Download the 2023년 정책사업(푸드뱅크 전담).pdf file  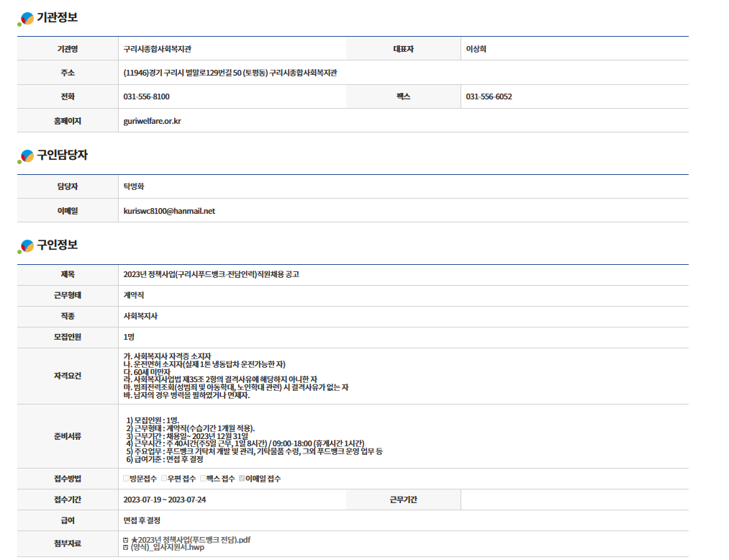190,540
